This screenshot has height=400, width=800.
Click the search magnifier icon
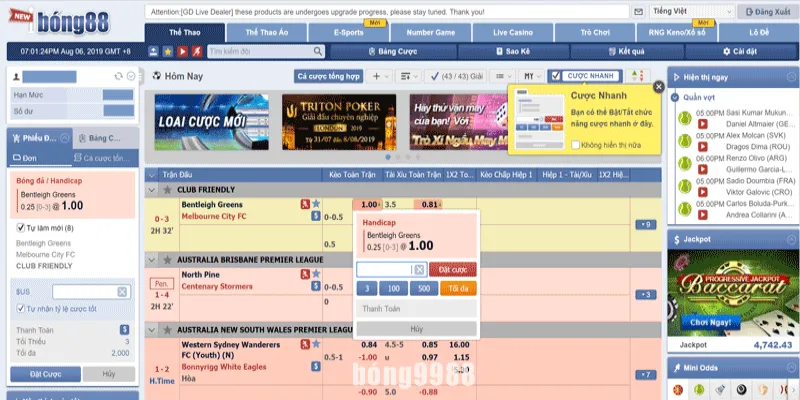pyautogui.click(x=318, y=52)
